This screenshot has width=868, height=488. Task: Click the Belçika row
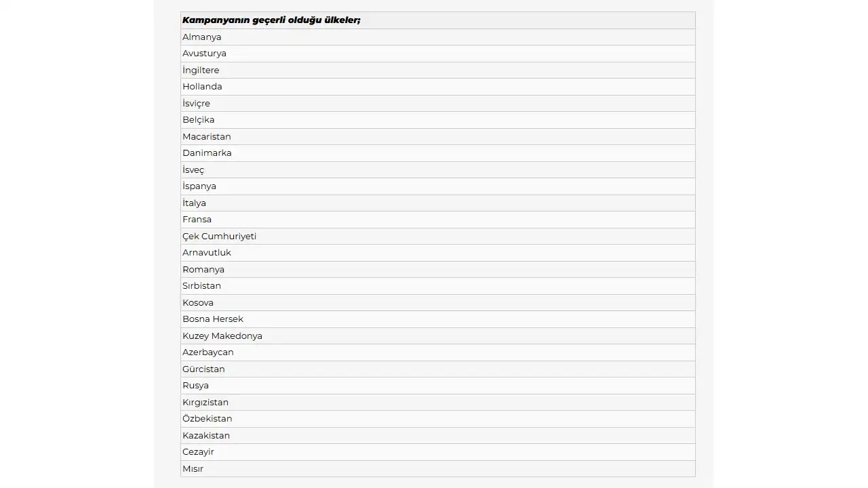[198, 120]
